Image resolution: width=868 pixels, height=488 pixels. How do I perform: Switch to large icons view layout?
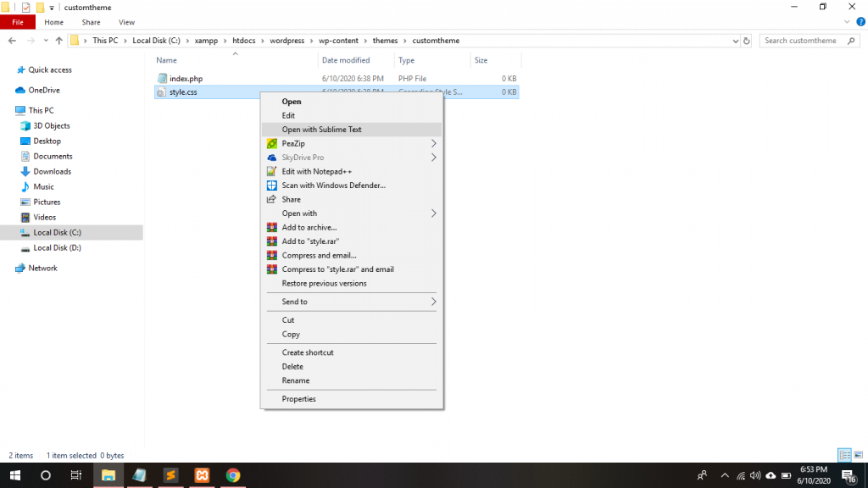(857, 456)
